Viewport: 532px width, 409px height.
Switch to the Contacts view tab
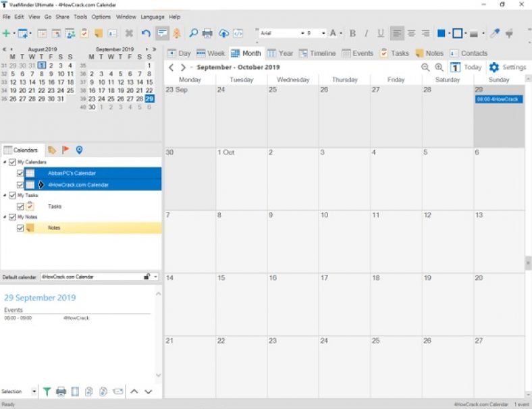[x=469, y=53]
